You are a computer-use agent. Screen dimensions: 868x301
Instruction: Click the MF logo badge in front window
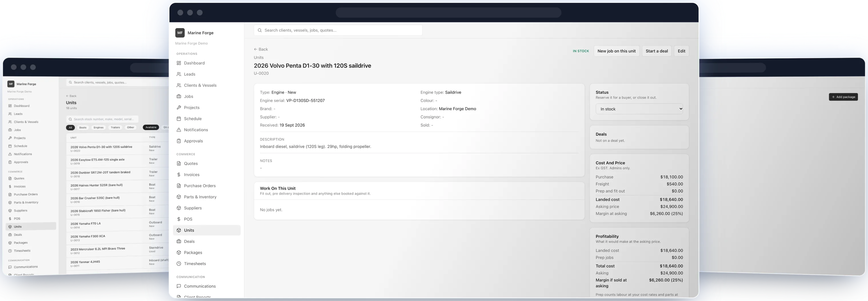click(180, 33)
